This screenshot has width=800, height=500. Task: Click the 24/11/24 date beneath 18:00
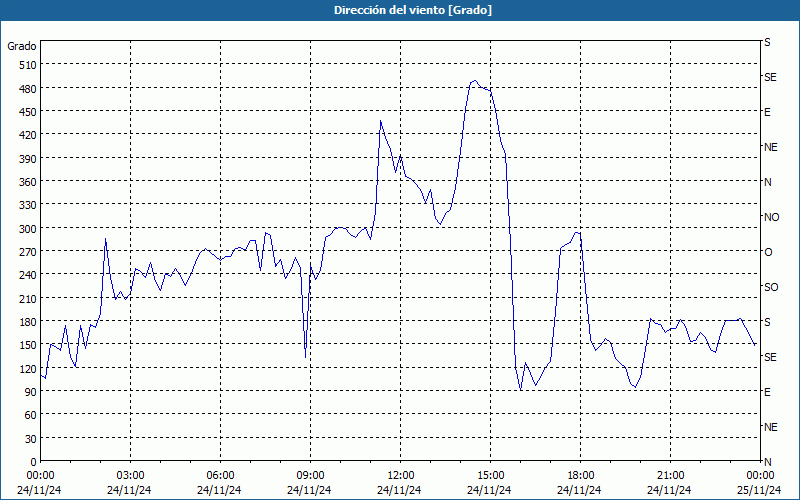pos(579,490)
